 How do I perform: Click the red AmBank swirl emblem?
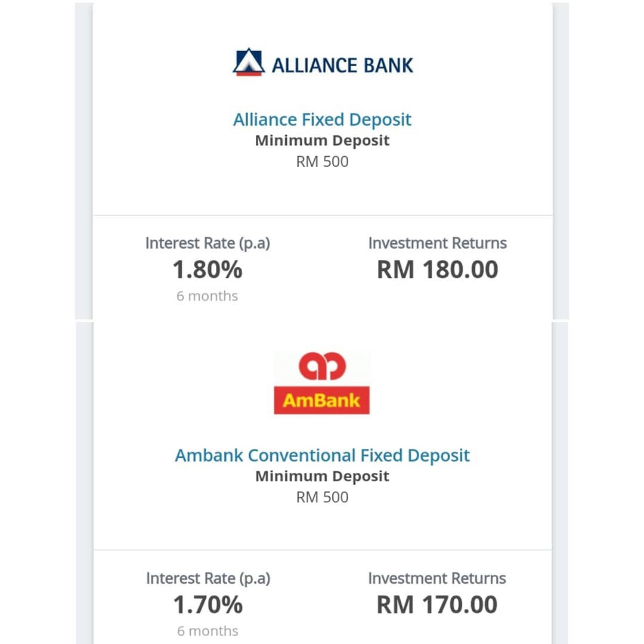[322, 366]
